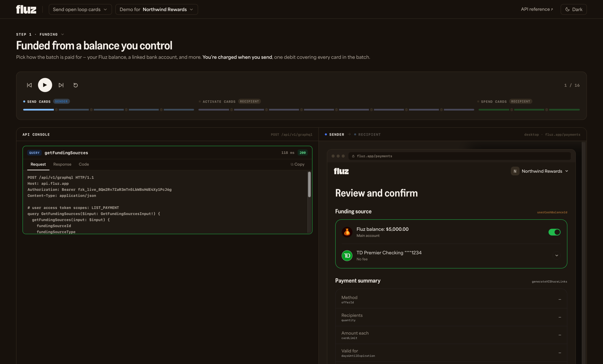The width and height of the screenshot is (603, 364).
Task: Click the RECIPIENT badge beside Spend Cards
Action: coord(521,101)
